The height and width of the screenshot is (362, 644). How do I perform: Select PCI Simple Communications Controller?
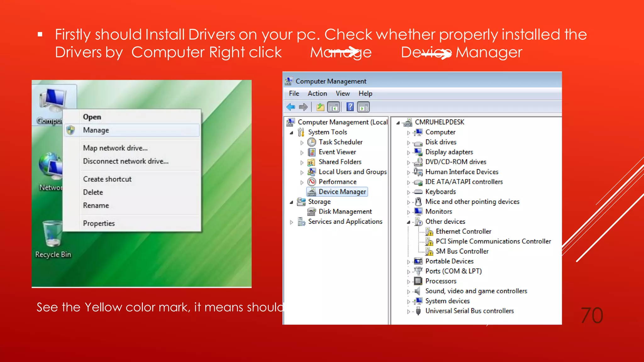coord(493,241)
